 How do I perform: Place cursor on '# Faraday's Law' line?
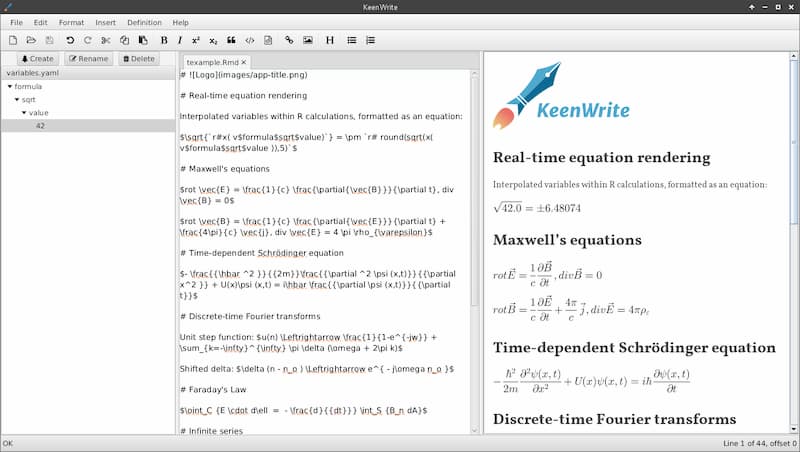[x=213, y=390]
